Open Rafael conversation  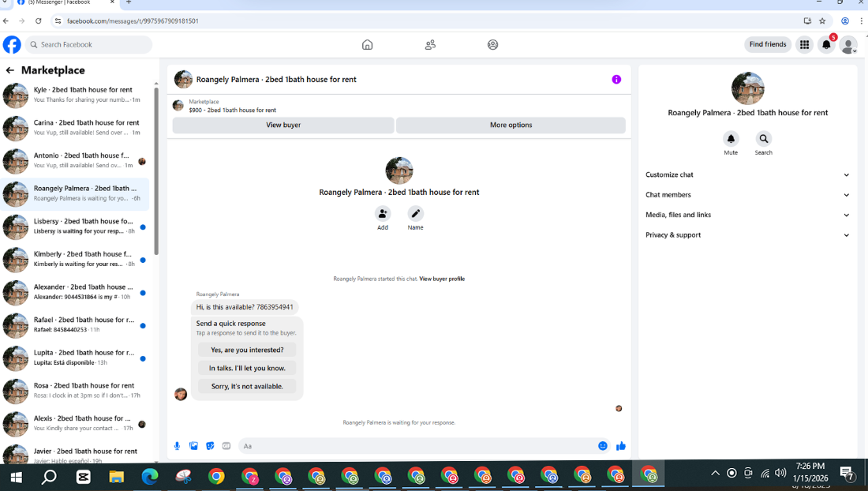click(x=75, y=325)
